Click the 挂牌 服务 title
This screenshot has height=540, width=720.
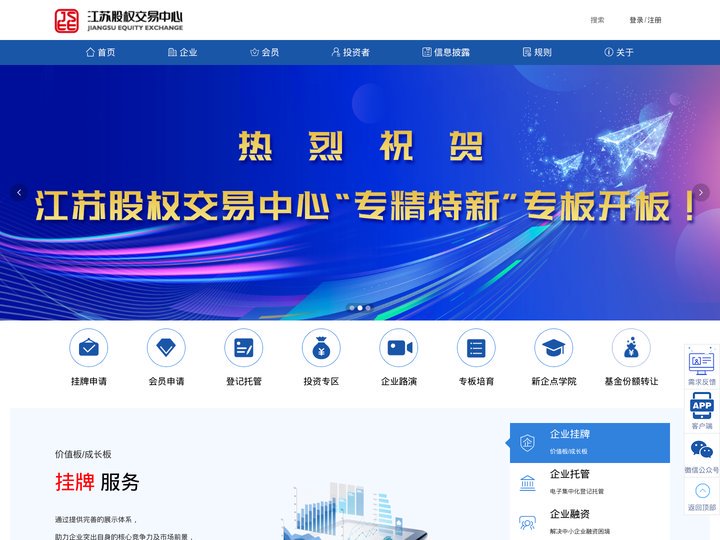pos(97,482)
